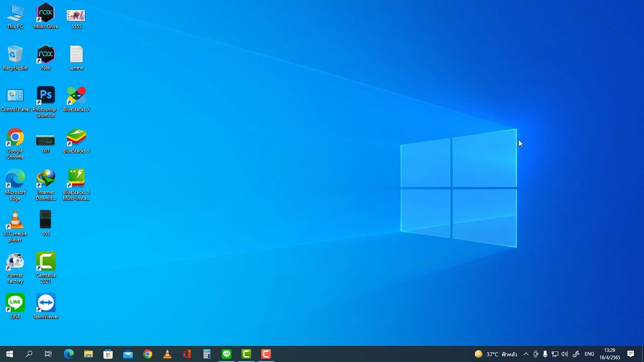This screenshot has width=644, height=362.
Task: Click the microphone tray icon
Action: [545, 354]
